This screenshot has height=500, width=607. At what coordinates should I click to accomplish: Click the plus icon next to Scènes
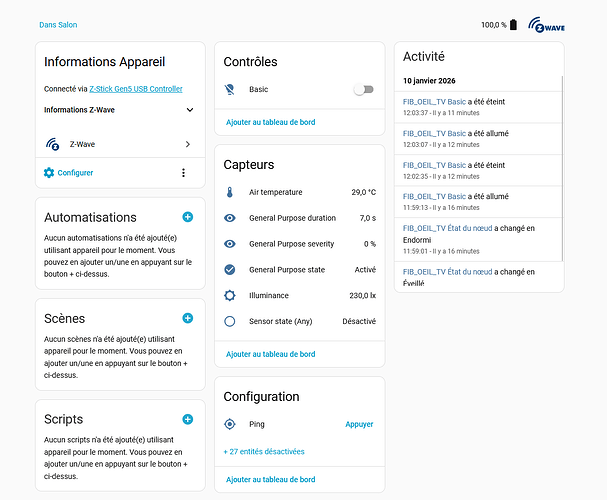(x=187, y=318)
